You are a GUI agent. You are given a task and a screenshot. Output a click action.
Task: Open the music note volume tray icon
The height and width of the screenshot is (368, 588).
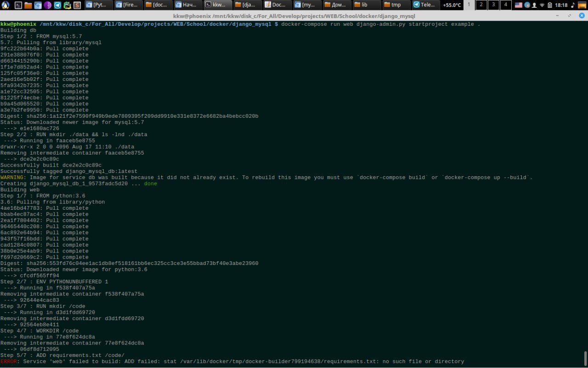[573, 5]
